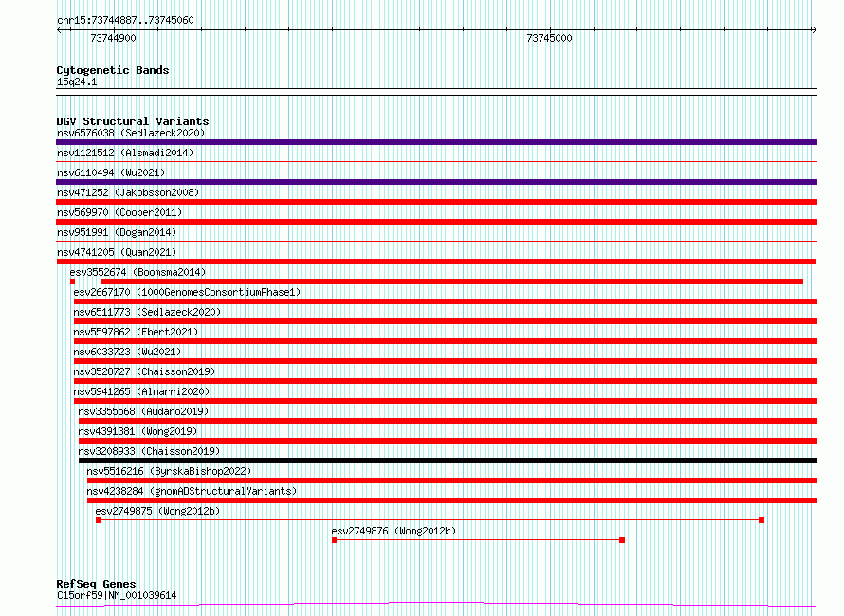The width and height of the screenshot is (844, 616).
Task: Click the Cytogenetic Bands track title
Action: point(113,70)
